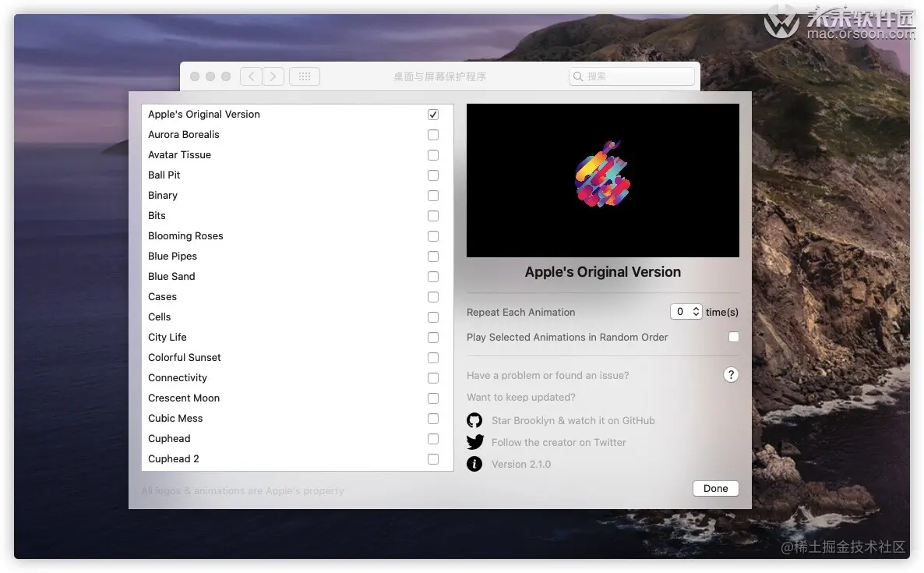Select City Life in the list
Screen dimensions: 924x573
point(298,338)
